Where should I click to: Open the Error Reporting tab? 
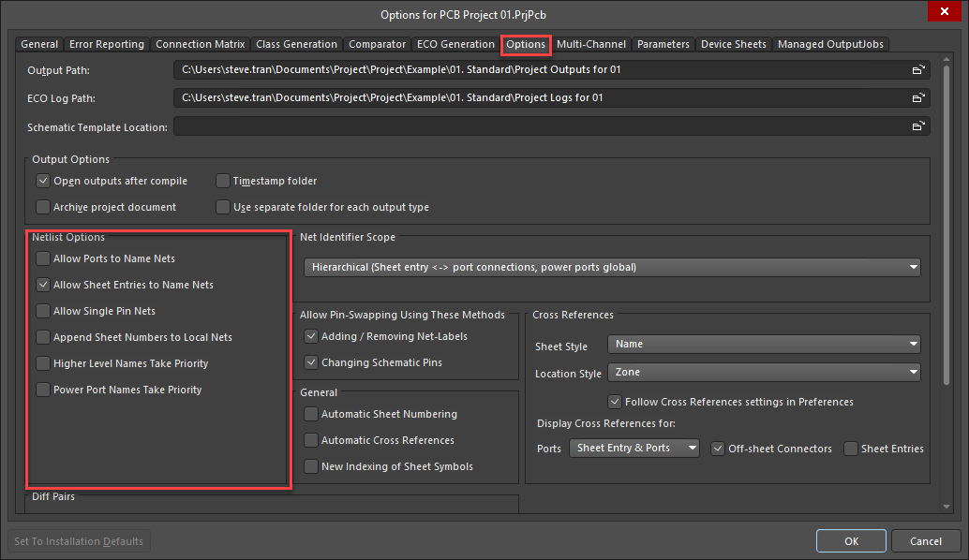[x=106, y=44]
